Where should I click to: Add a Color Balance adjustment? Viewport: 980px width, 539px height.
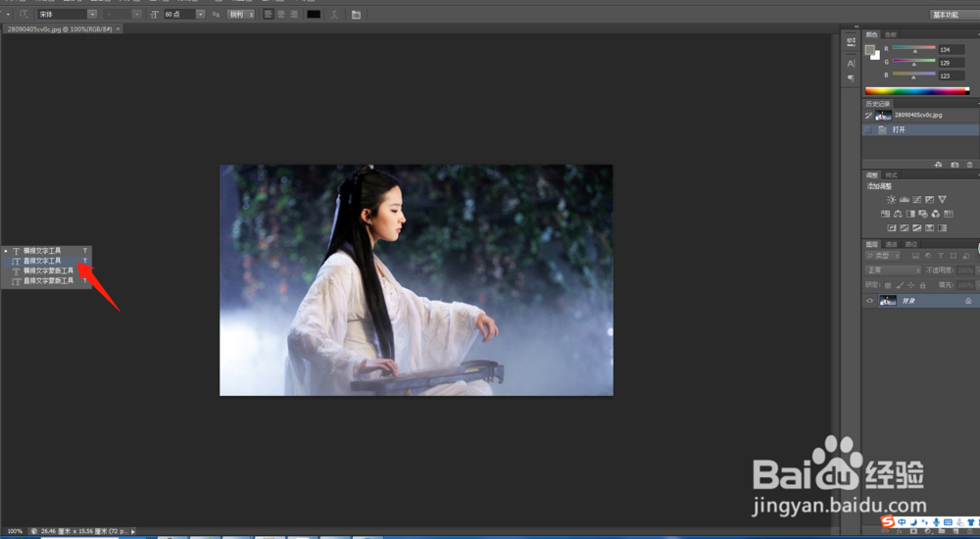point(898,214)
